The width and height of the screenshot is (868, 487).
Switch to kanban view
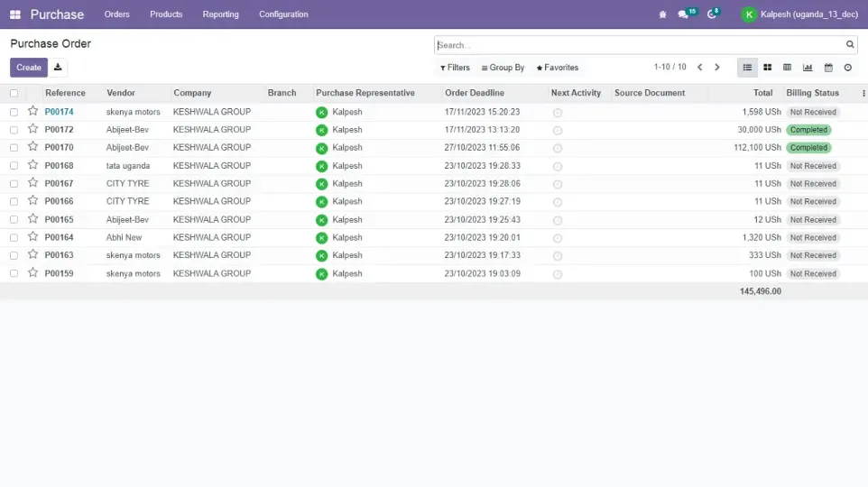tap(767, 68)
